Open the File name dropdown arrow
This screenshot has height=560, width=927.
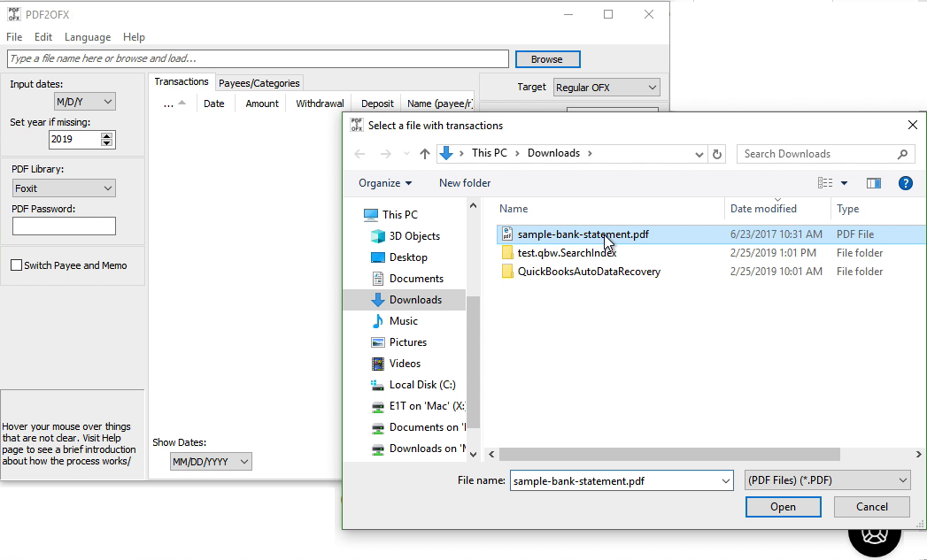[x=725, y=481]
